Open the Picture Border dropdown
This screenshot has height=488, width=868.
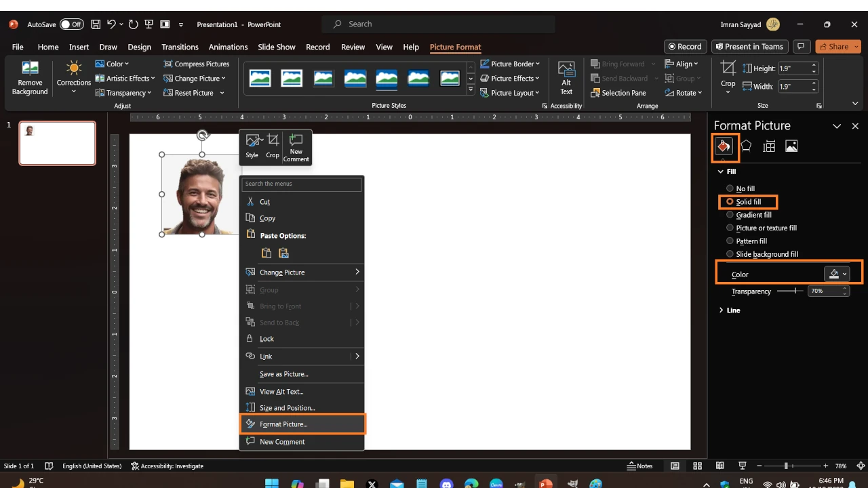[x=510, y=64]
